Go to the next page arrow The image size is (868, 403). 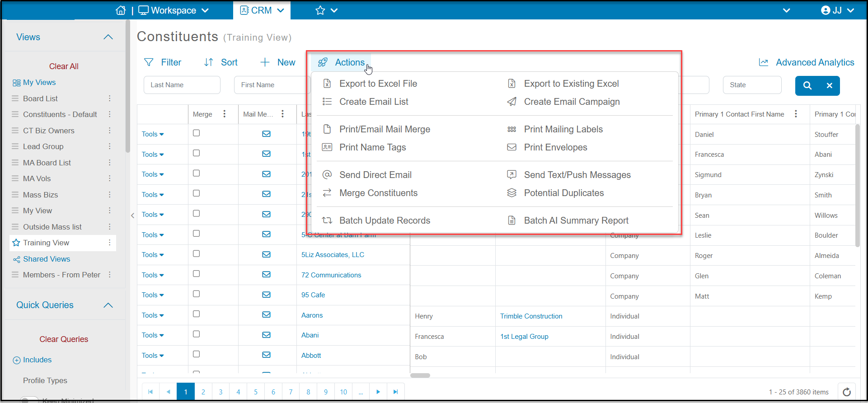378,392
